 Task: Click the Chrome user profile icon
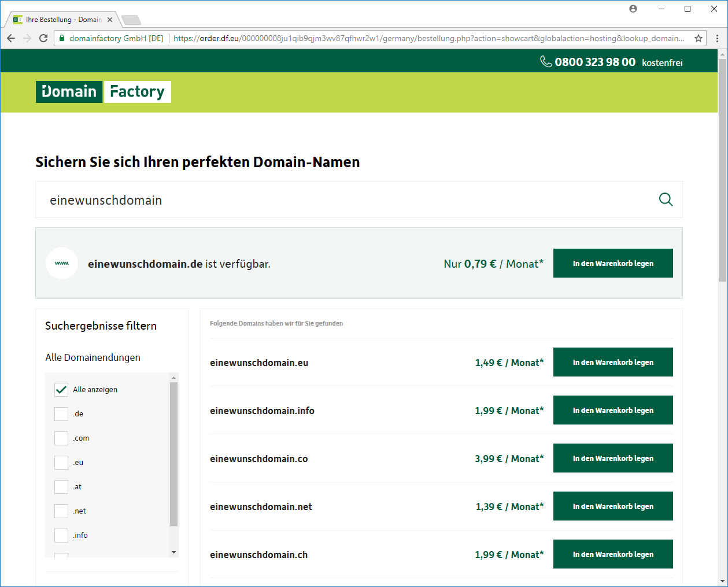(x=633, y=9)
